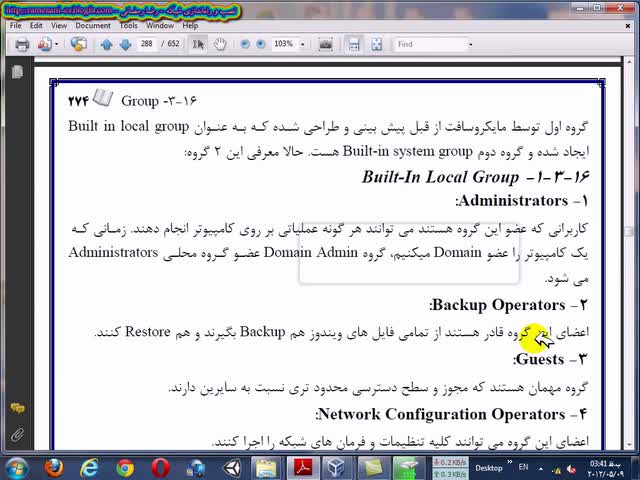This screenshot has height=480, width=640.
Task: Click the Fit one full page icon
Action: tap(376, 44)
